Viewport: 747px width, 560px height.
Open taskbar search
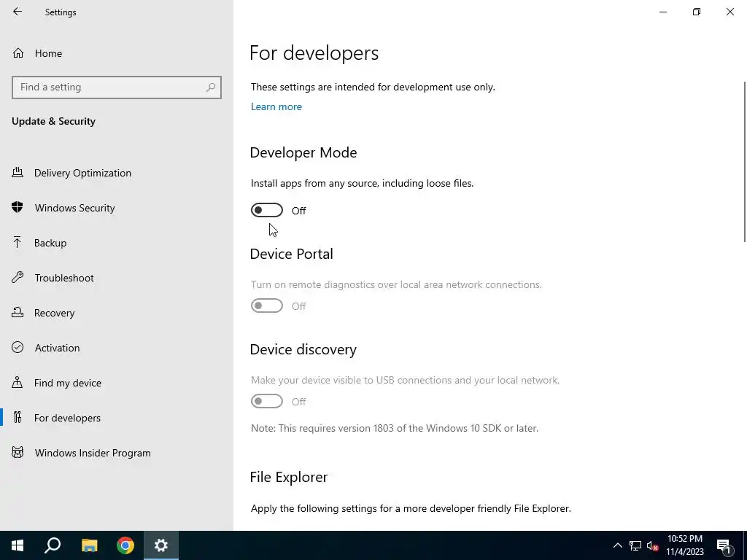(53, 545)
